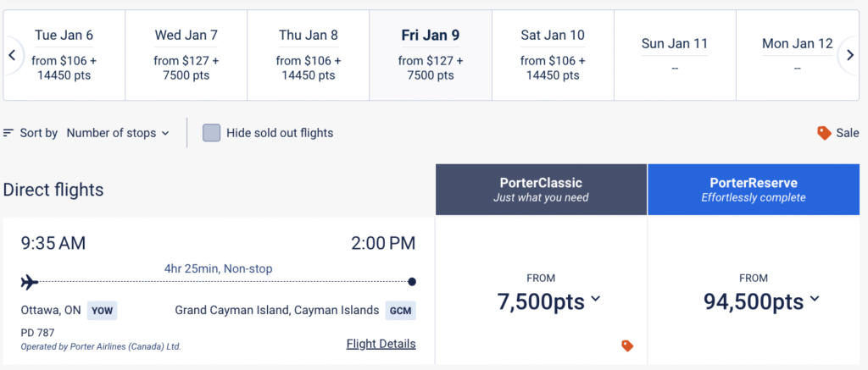The image size is (868, 370).
Task: Click the sort lines icon
Action: pyautogui.click(x=8, y=133)
